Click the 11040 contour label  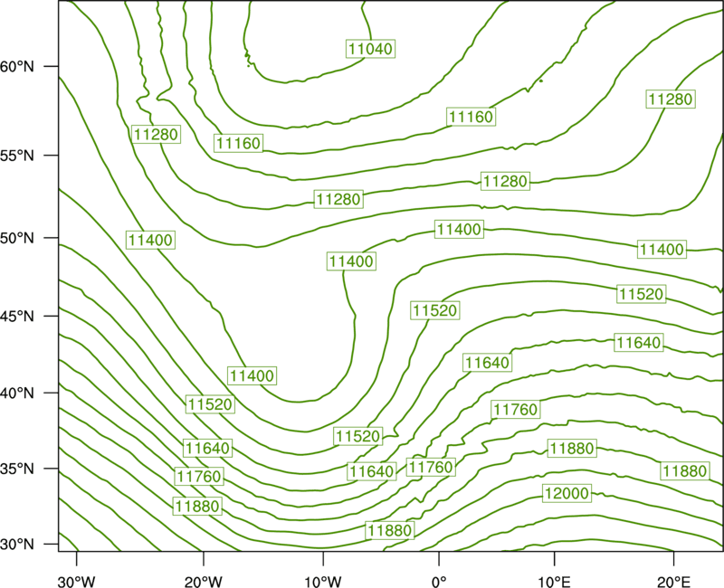(x=370, y=49)
